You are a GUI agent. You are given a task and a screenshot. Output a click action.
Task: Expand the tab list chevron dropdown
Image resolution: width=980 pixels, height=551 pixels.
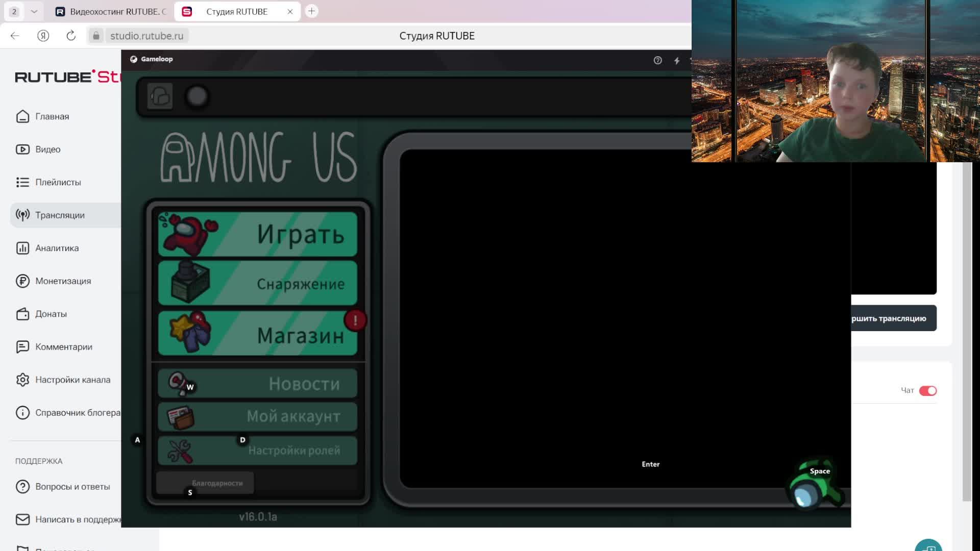(x=34, y=11)
